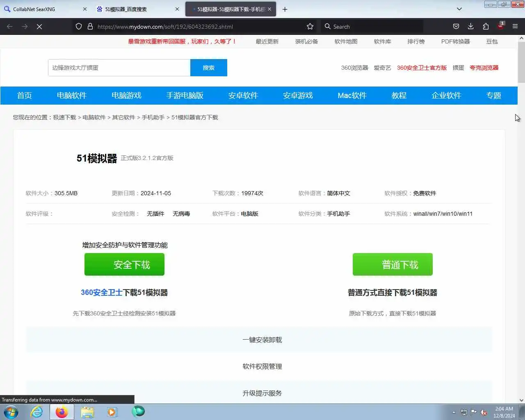Switch to CollabNet SearXNG tab
The height and width of the screenshot is (420, 525).
click(45, 9)
